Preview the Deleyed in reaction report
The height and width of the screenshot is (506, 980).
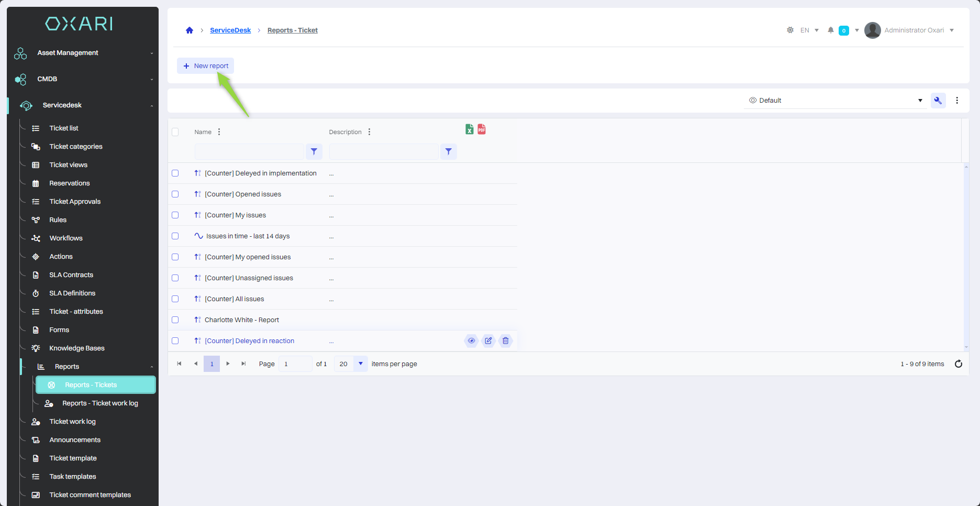471,341
